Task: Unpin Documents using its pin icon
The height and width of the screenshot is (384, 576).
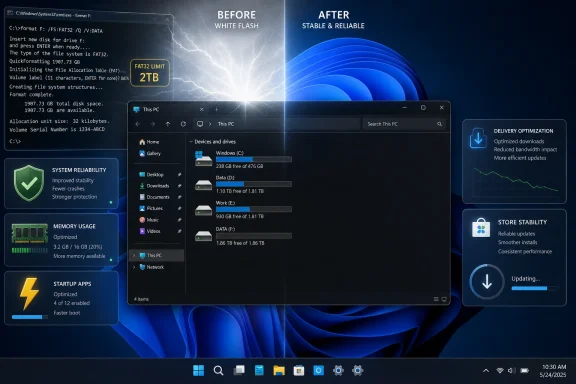Action: point(179,197)
